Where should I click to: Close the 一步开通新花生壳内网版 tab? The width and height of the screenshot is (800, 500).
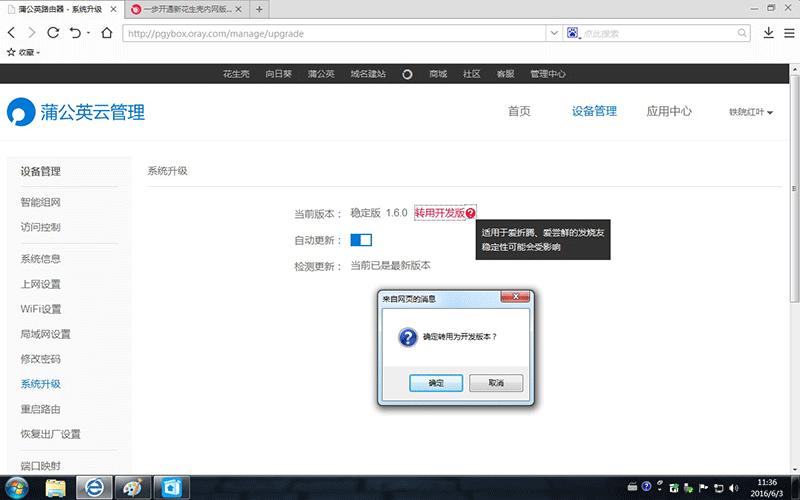click(x=238, y=9)
